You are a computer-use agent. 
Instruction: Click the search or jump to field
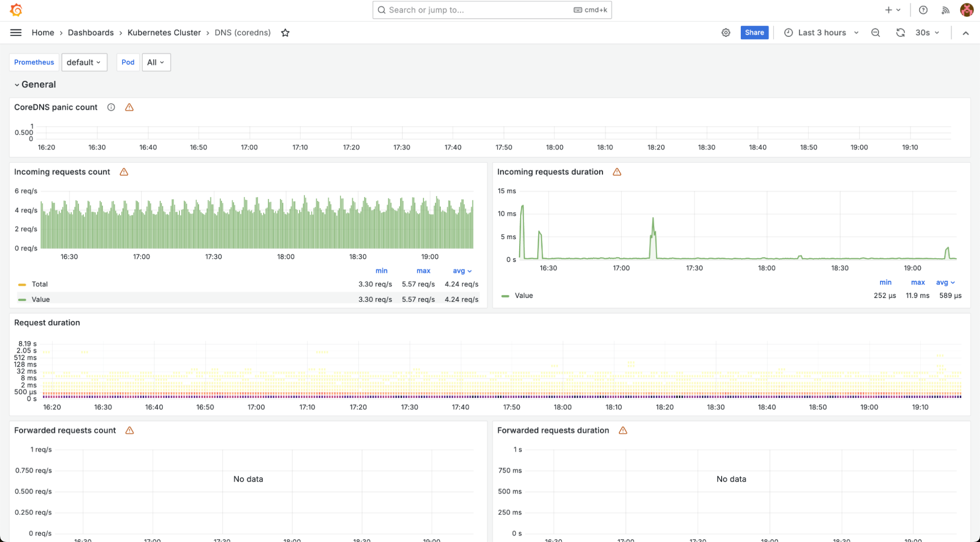point(491,10)
